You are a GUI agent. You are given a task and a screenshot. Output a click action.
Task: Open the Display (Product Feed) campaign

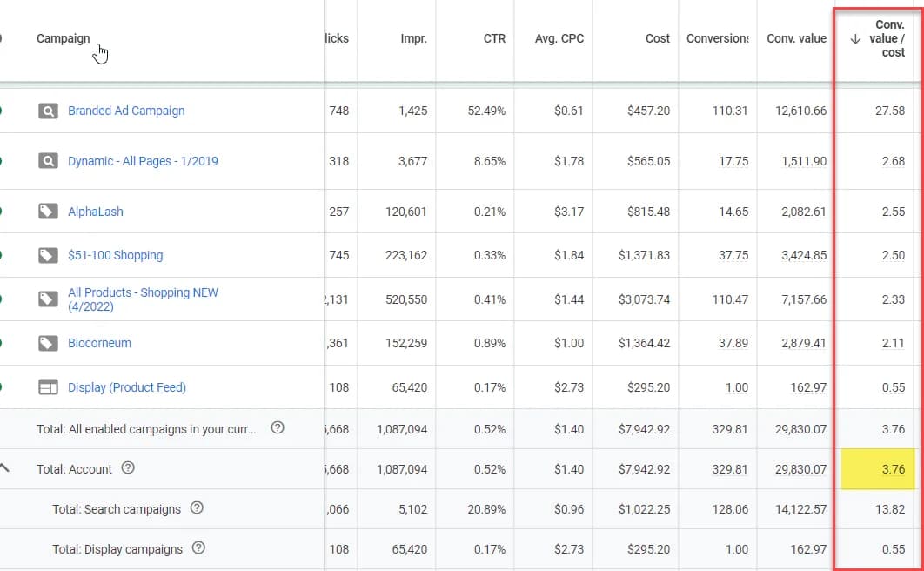click(x=127, y=387)
